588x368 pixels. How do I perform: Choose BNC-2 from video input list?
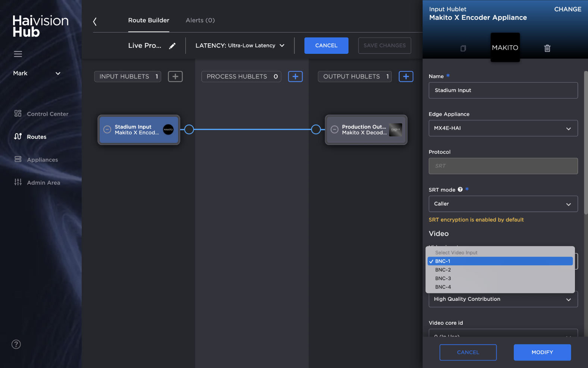click(x=500, y=270)
